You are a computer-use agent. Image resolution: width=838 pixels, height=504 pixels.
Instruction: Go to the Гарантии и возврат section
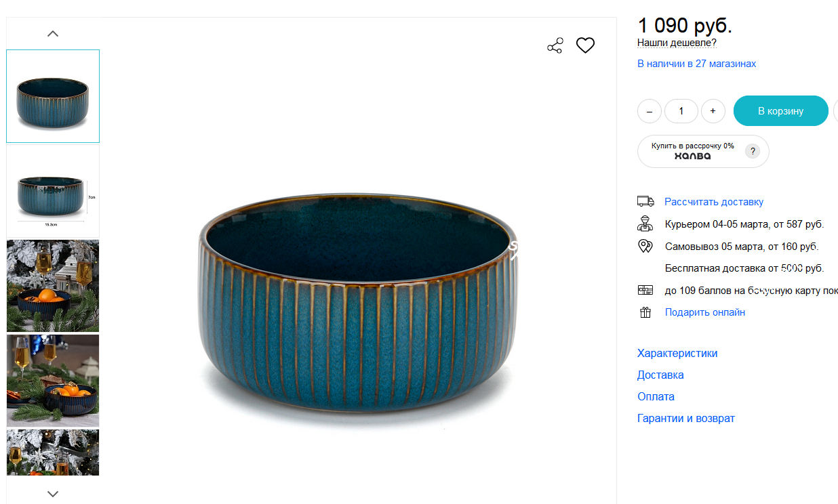point(686,419)
